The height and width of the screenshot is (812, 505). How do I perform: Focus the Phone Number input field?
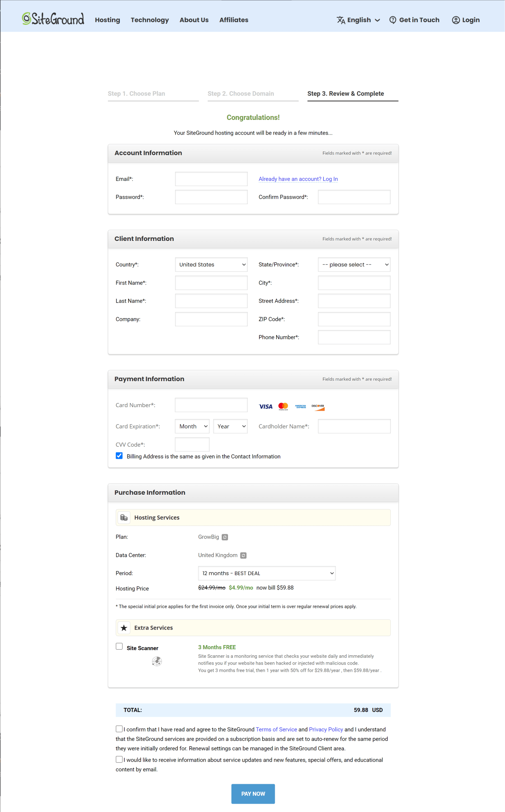coord(354,337)
